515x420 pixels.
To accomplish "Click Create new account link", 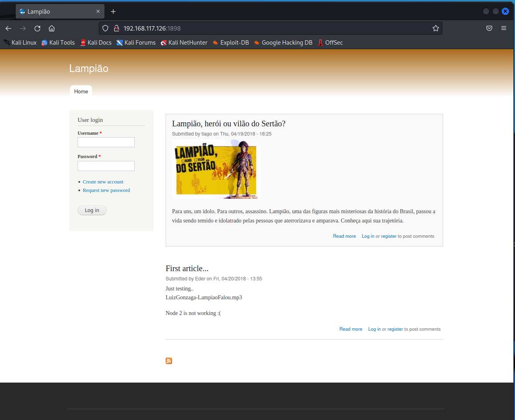I will click(103, 182).
